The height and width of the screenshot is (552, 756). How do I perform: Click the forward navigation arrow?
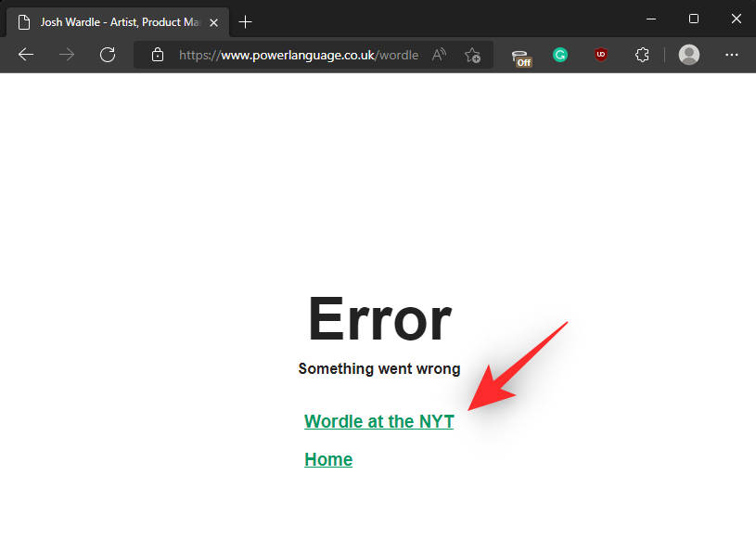(x=67, y=55)
